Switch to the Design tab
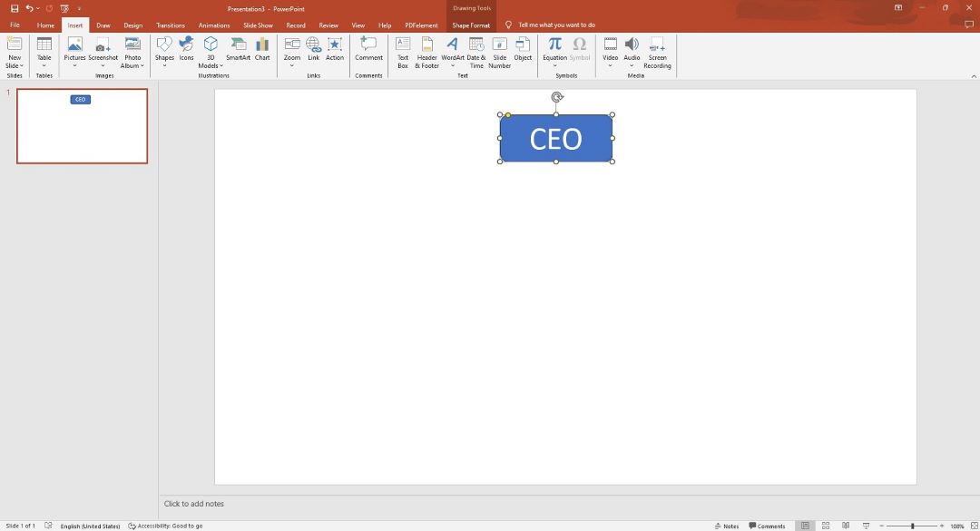The image size is (980, 531). click(132, 25)
